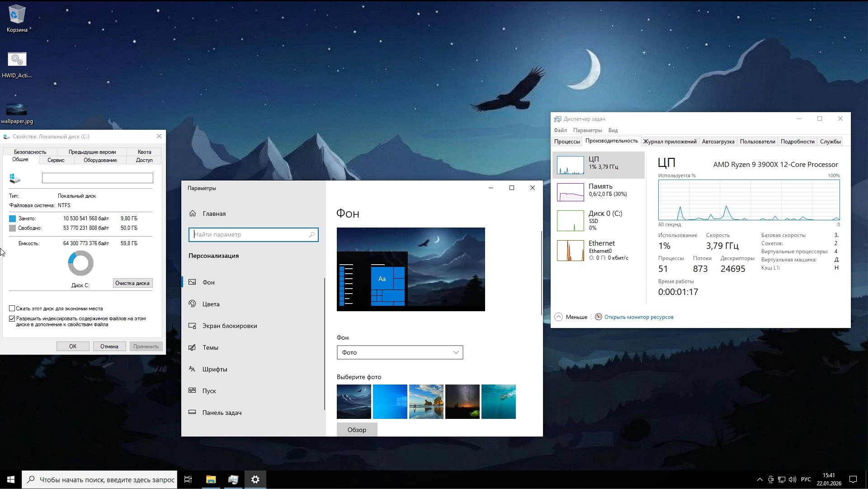Choose the underwater photo thumbnail
The width and height of the screenshot is (868, 489).
pyautogui.click(x=498, y=402)
